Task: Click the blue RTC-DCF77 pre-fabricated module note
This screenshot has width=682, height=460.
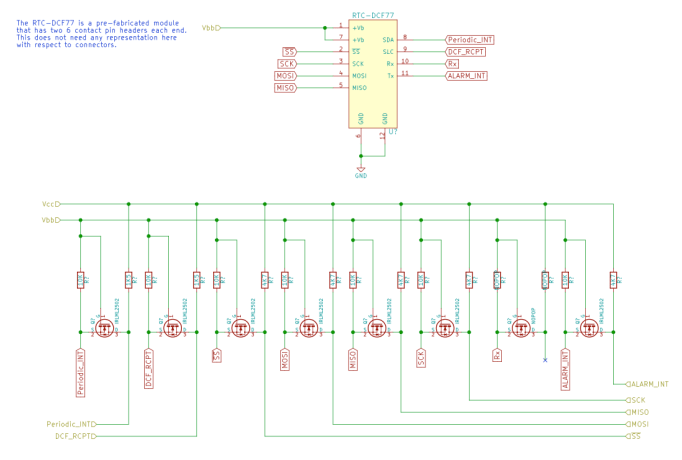Action: [x=101, y=33]
